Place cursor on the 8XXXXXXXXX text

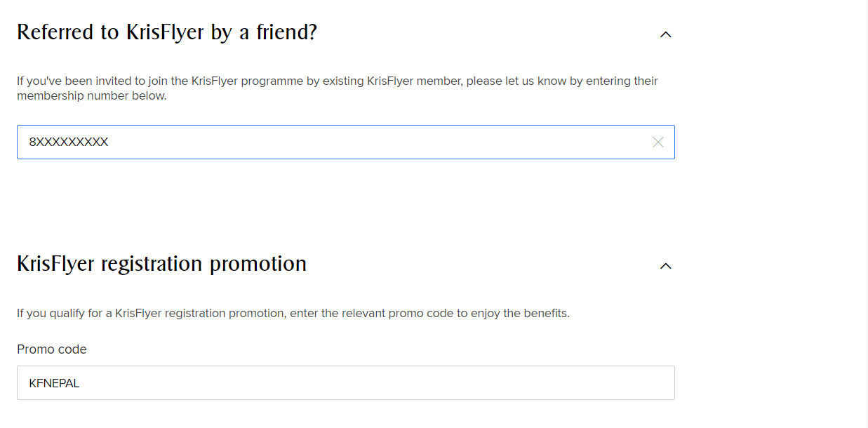coord(69,142)
